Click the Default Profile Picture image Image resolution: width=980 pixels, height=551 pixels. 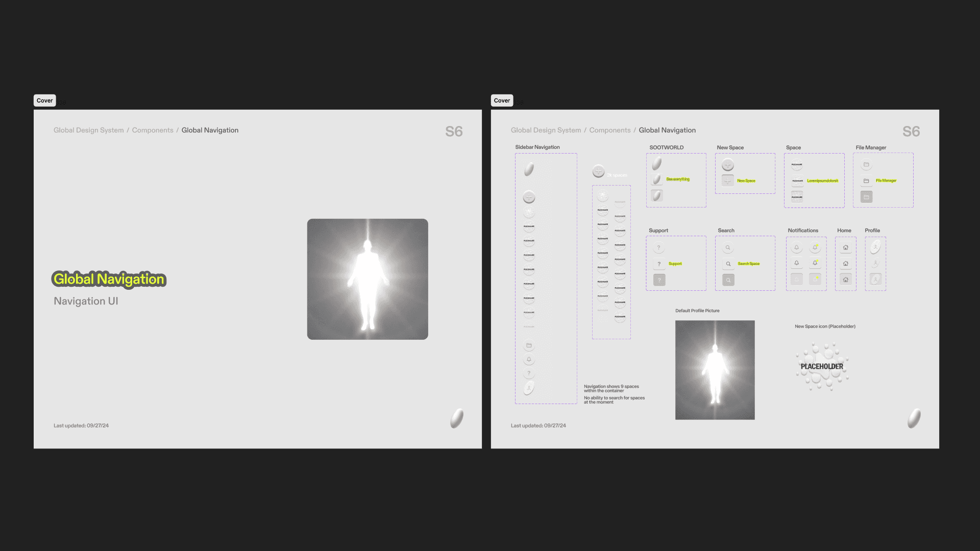pos(715,370)
